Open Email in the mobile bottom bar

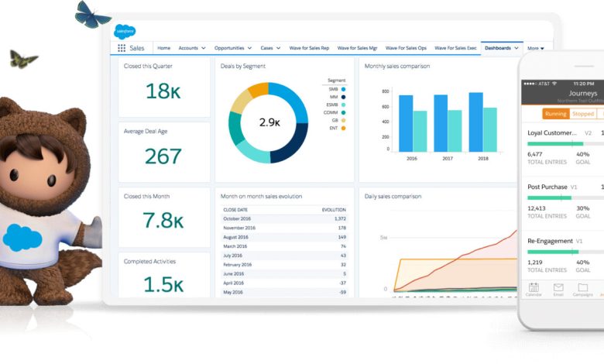pyautogui.click(x=558, y=289)
